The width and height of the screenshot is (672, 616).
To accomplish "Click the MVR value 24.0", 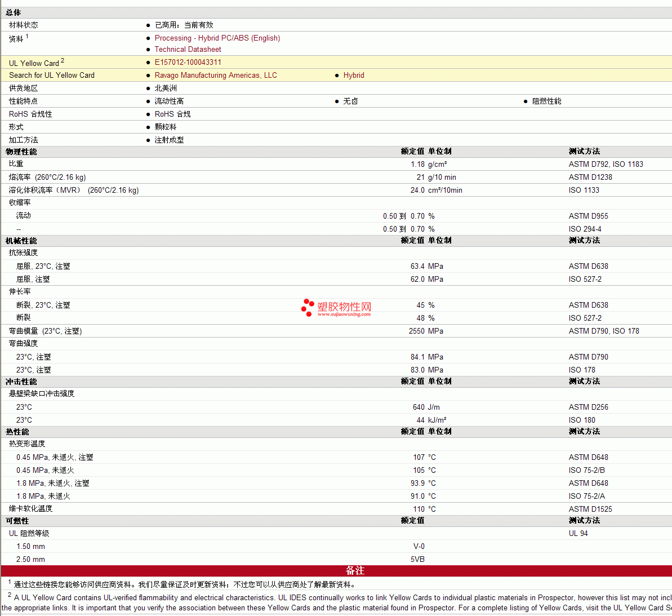I will coord(417,190).
